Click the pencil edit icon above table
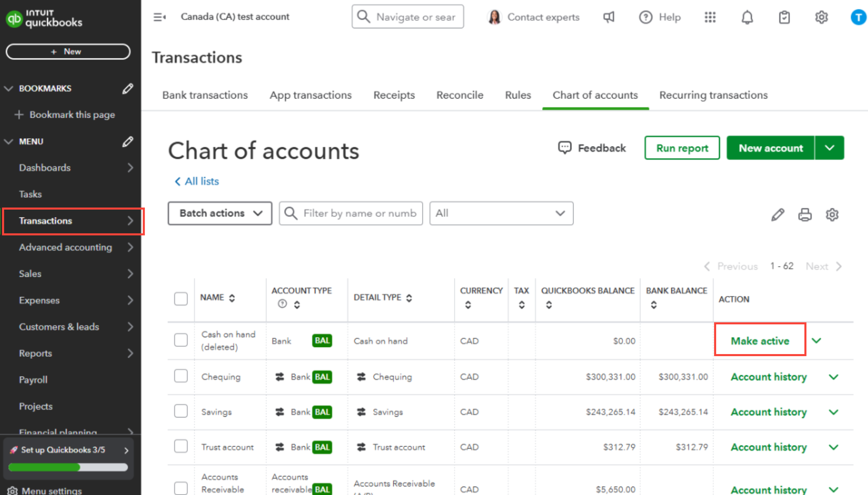The height and width of the screenshot is (495, 868). [777, 214]
